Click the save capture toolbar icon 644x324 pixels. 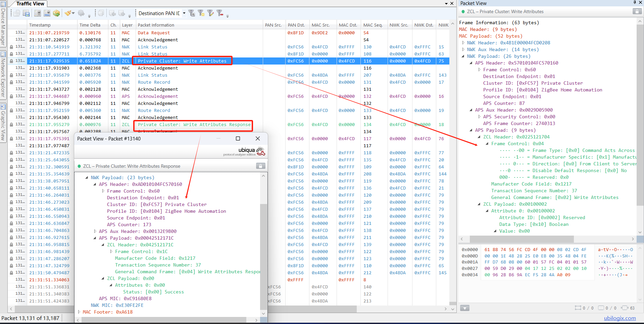tap(26, 13)
